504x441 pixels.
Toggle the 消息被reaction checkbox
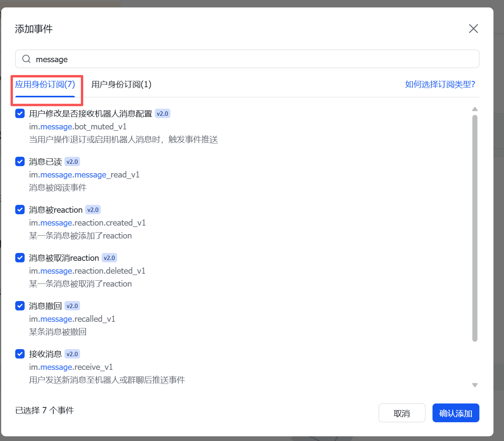click(x=20, y=210)
